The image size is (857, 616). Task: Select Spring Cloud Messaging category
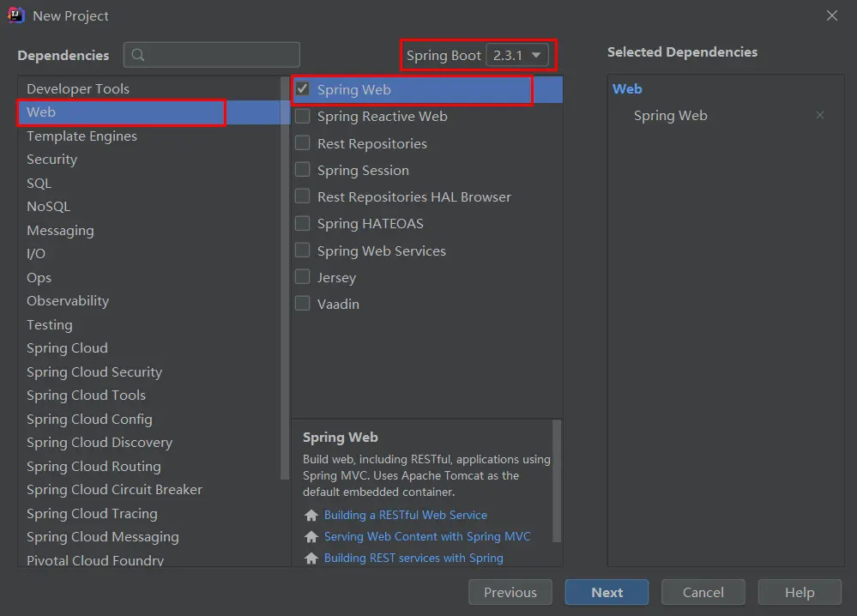[x=149, y=537]
